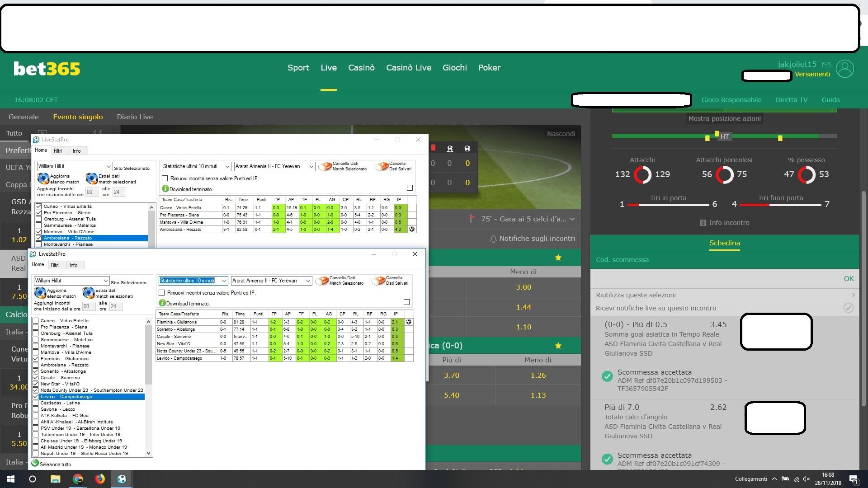Open Firefox from the taskbar
868x488 pixels.
[x=100, y=479]
